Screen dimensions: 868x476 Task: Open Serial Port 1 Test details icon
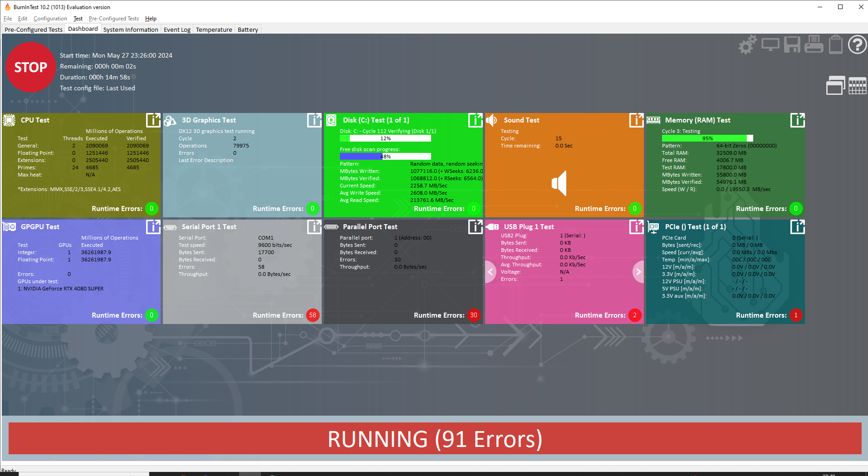[314, 227]
